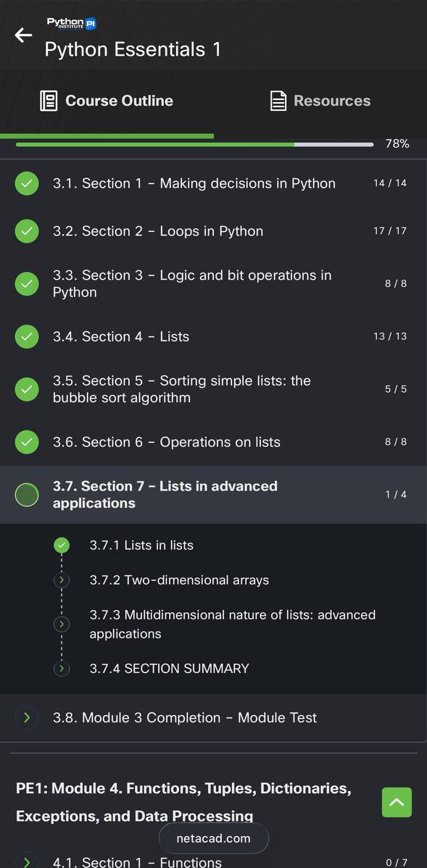Click the Resources page icon

tap(278, 101)
